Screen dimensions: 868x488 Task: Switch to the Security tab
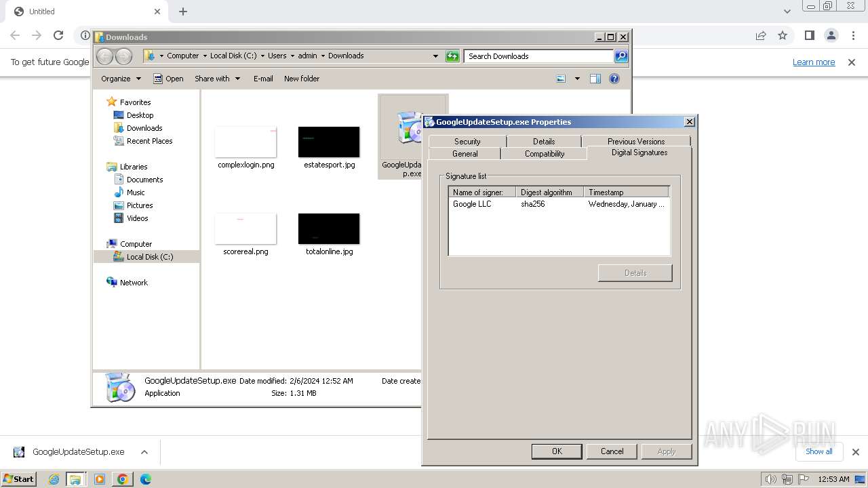467,141
